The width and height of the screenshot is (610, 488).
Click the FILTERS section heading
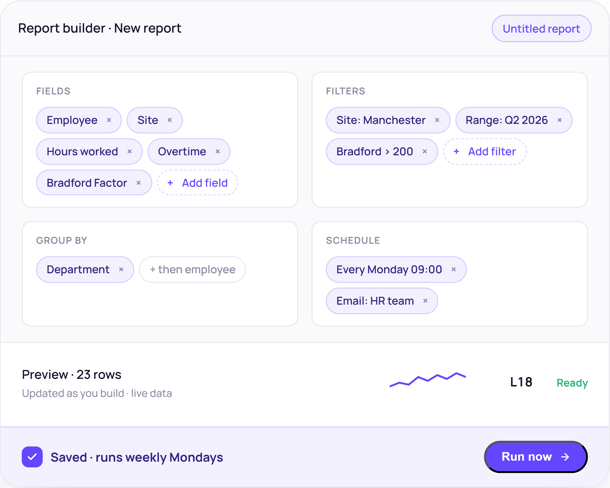345,91
